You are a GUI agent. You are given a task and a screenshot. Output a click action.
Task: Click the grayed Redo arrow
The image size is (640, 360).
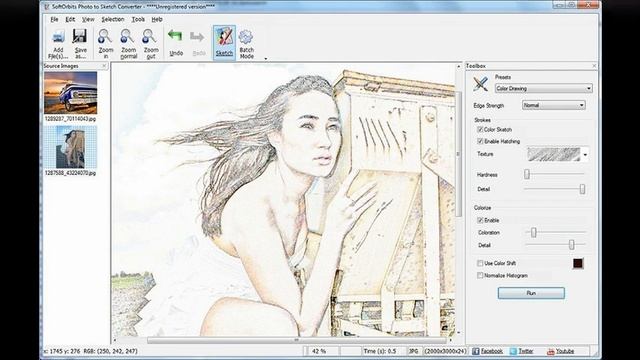pos(197,37)
